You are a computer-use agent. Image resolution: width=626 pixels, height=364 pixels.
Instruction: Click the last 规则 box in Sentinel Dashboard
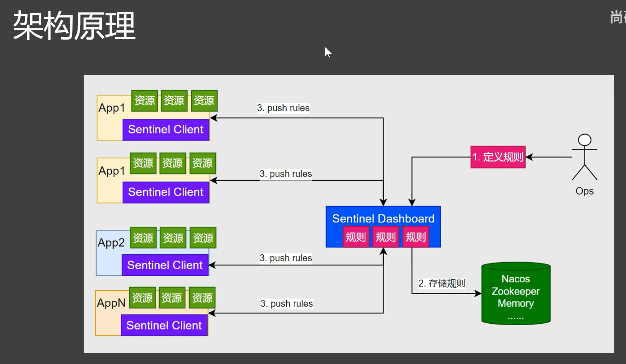click(416, 237)
